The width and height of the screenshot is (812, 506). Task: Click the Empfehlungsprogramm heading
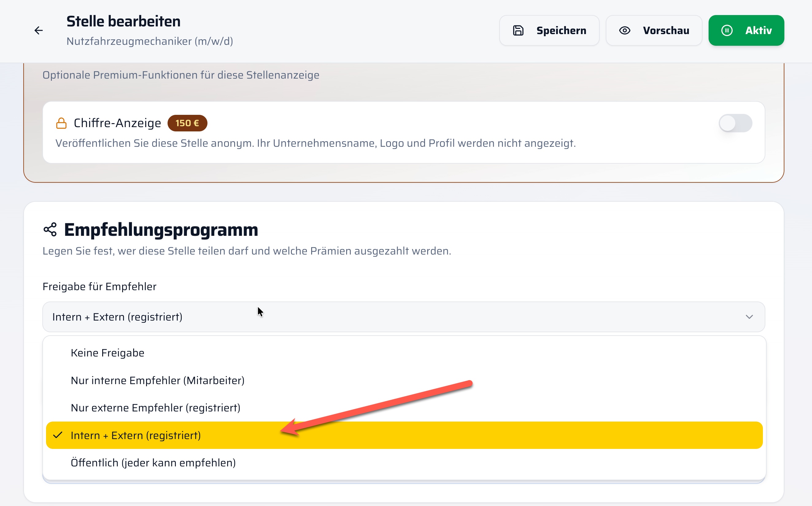pos(161,230)
